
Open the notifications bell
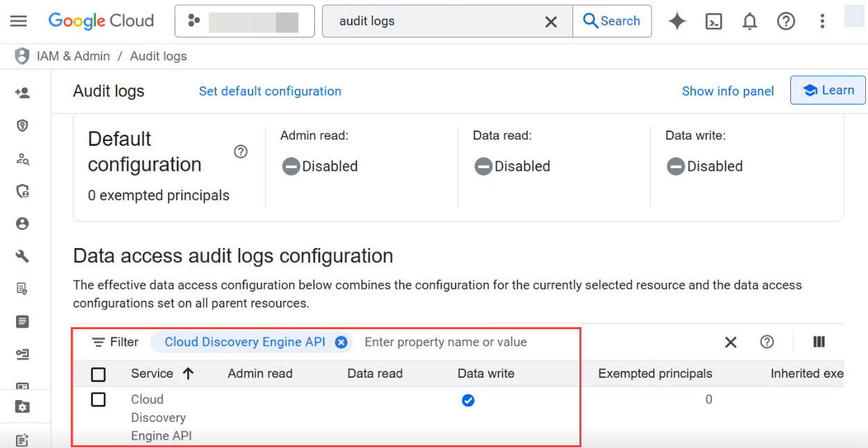749,22
